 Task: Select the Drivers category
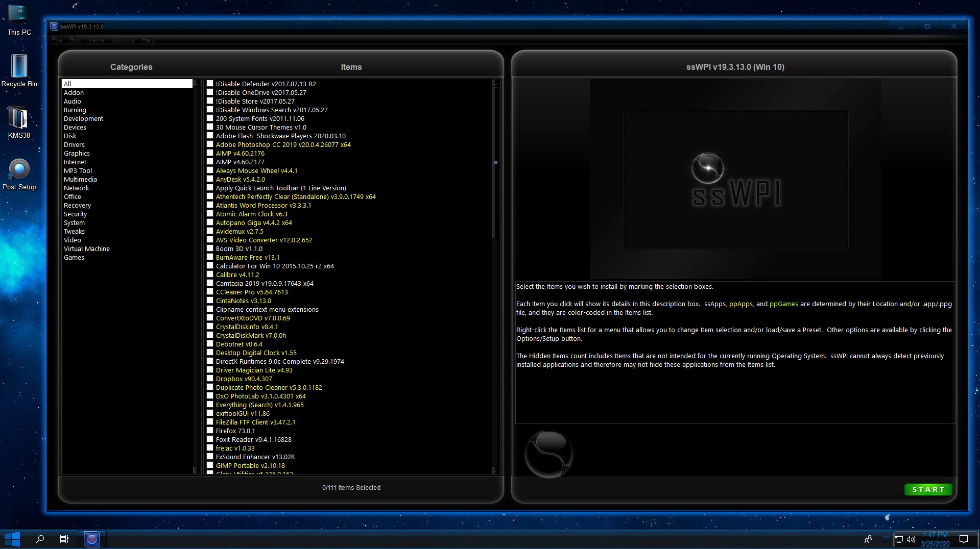74,144
